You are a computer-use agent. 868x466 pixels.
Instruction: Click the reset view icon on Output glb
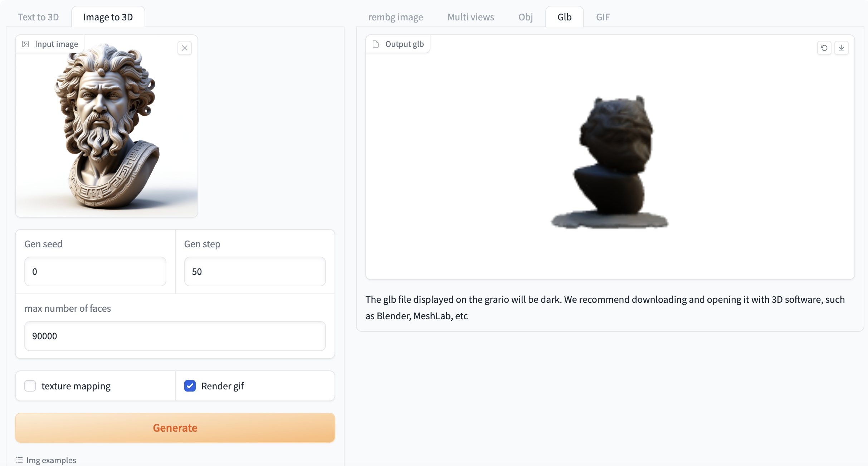point(824,48)
